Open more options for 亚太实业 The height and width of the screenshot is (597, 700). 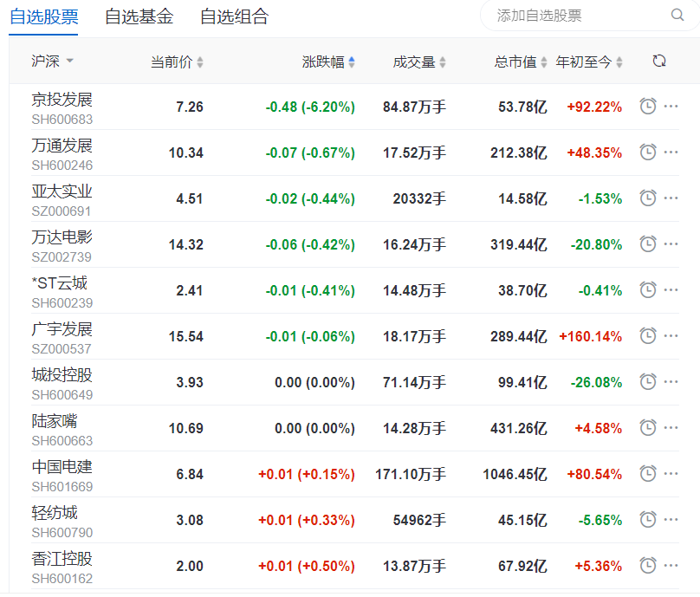click(671, 198)
